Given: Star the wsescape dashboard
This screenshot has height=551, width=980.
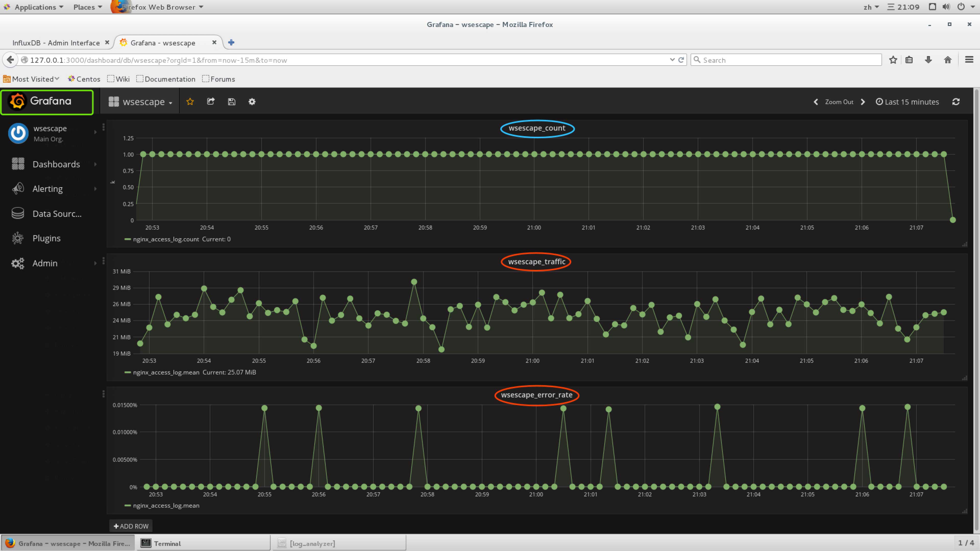Looking at the screenshot, I should [190, 102].
